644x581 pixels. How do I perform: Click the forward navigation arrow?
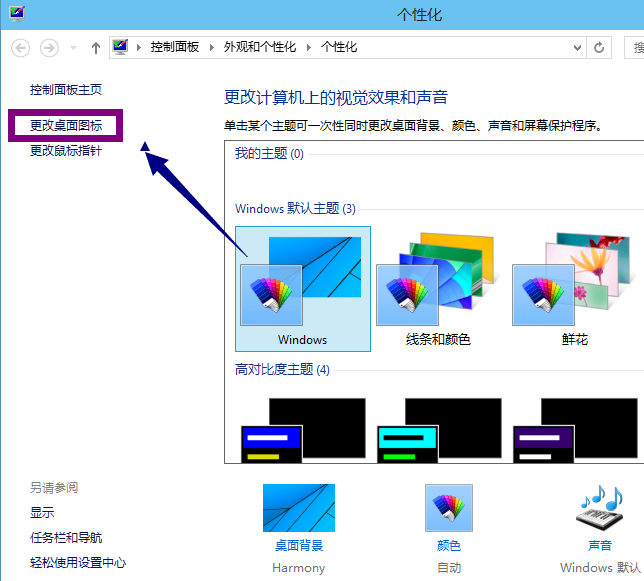(x=49, y=47)
